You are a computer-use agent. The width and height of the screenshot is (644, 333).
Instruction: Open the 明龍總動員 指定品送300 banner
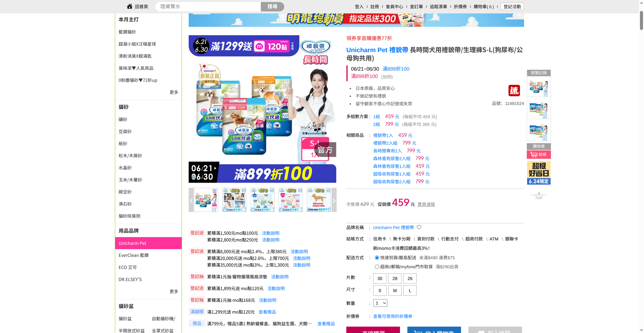coord(356,20)
